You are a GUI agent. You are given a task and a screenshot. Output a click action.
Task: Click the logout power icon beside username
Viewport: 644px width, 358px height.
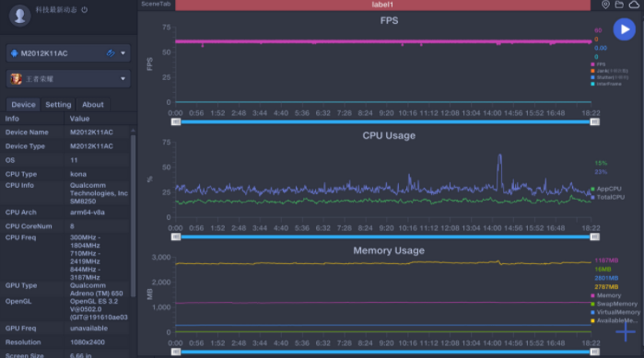point(85,10)
